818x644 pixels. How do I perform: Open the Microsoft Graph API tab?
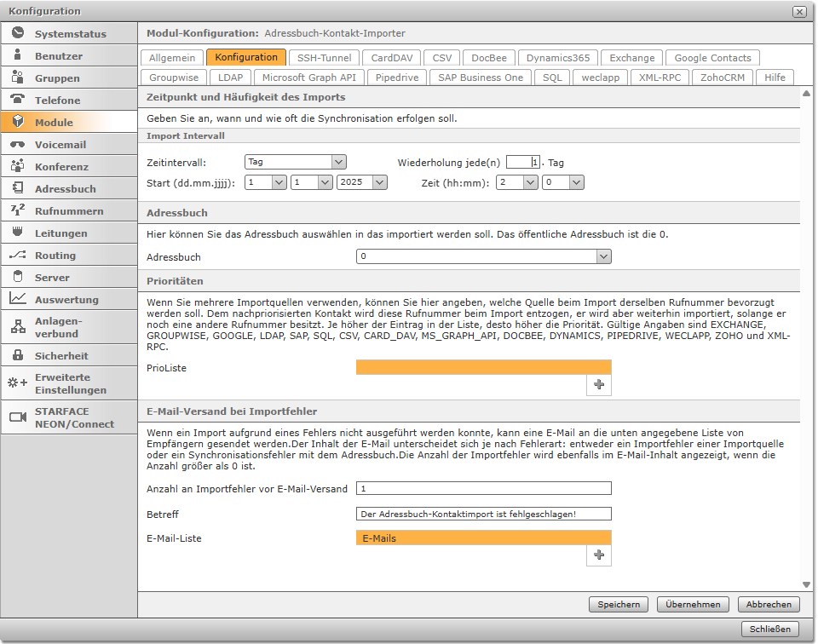(308, 77)
